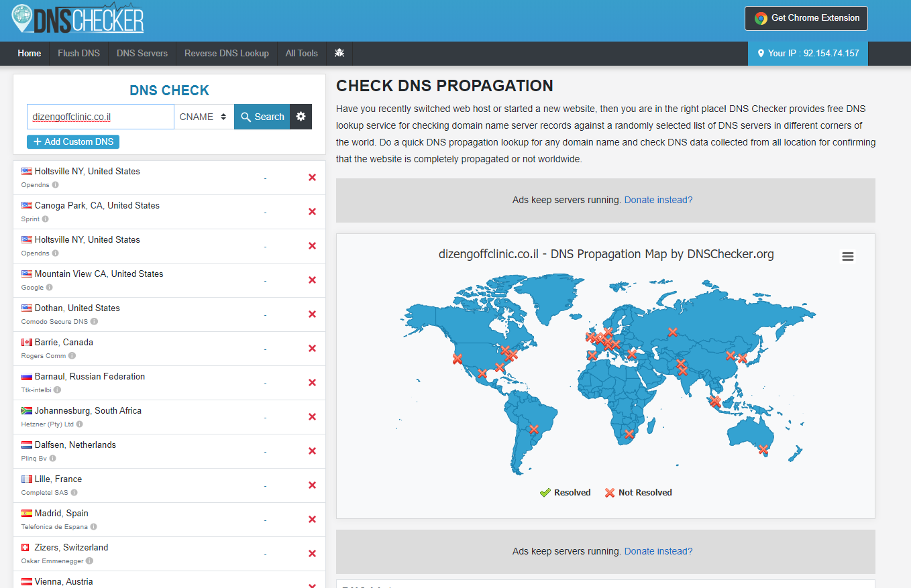Click not-resolved marker over South America on map
Screen dimensions: 911x588
tap(533, 429)
